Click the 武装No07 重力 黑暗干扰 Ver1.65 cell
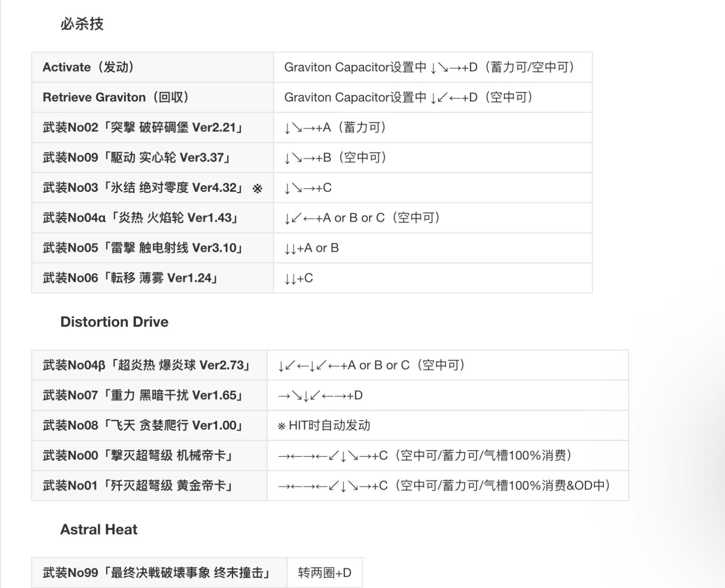This screenshot has width=725, height=588. pos(142,395)
